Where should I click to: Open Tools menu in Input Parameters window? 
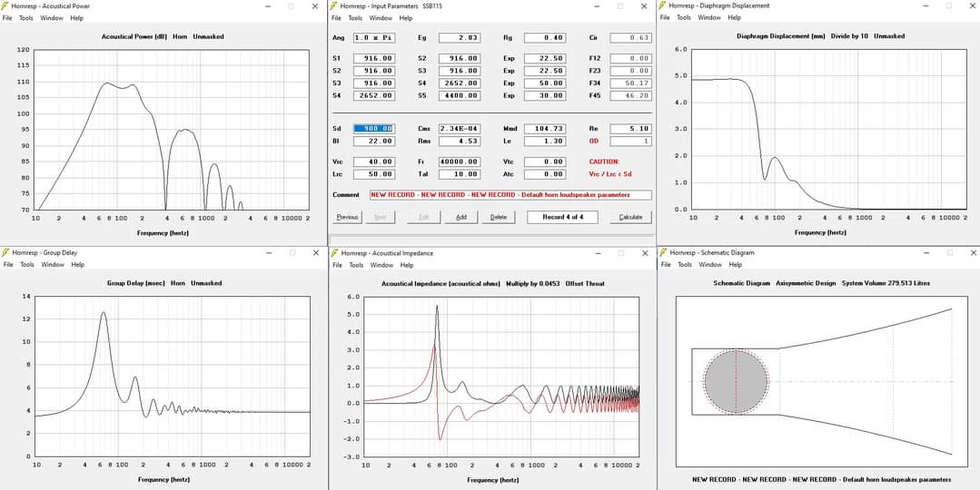355,18
